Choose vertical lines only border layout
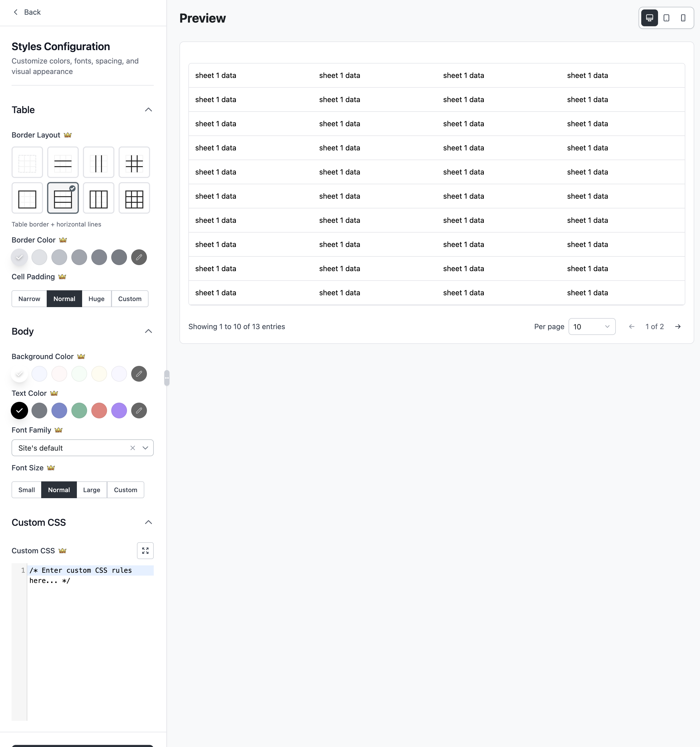This screenshot has width=700, height=747. pos(98,162)
